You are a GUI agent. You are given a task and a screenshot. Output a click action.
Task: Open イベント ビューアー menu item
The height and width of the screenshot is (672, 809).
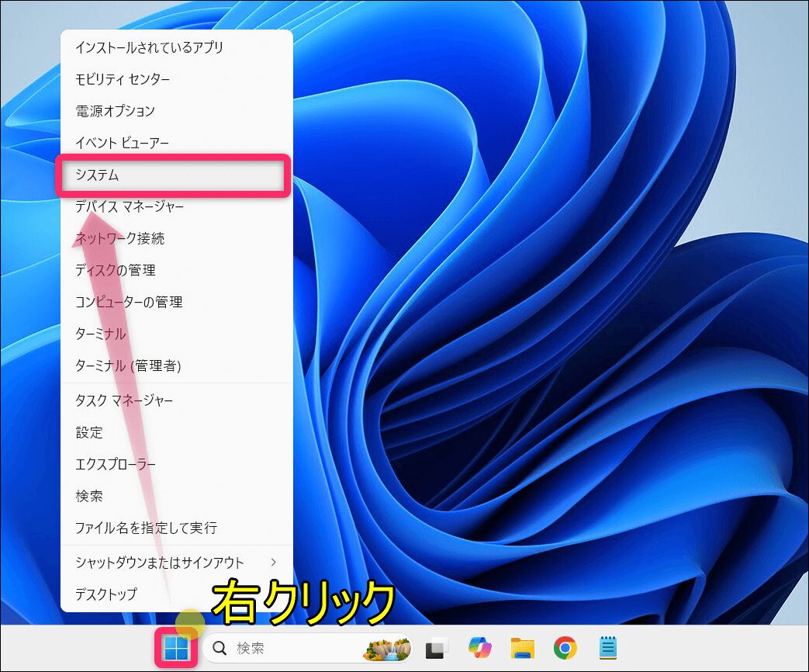coord(122,143)
